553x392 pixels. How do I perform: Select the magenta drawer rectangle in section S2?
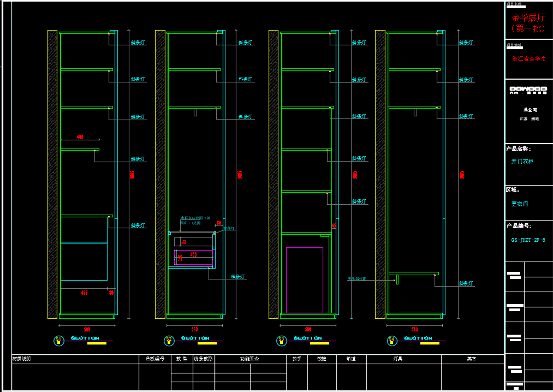tap(194, 257)
